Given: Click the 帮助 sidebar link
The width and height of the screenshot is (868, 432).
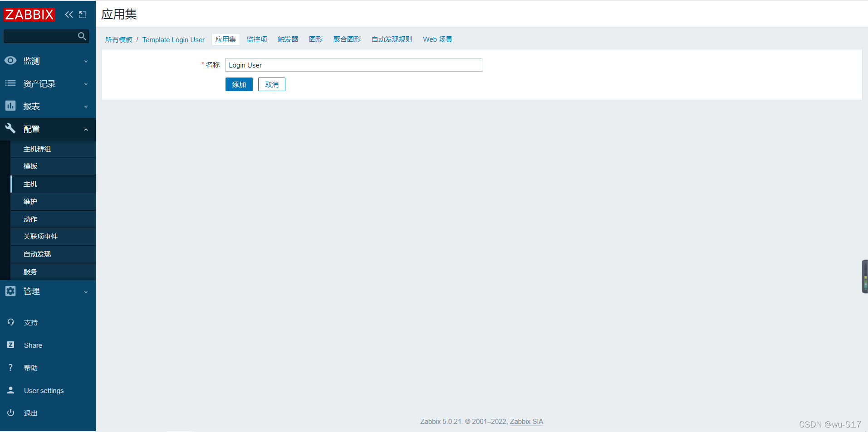Looking at the screenshot, I should tap(31, 368).
